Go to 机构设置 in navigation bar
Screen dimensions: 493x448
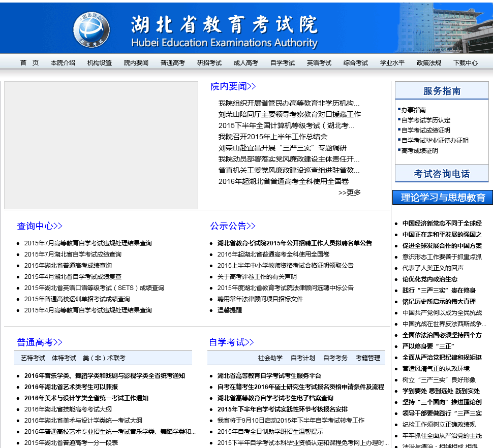tap(100, 63)
